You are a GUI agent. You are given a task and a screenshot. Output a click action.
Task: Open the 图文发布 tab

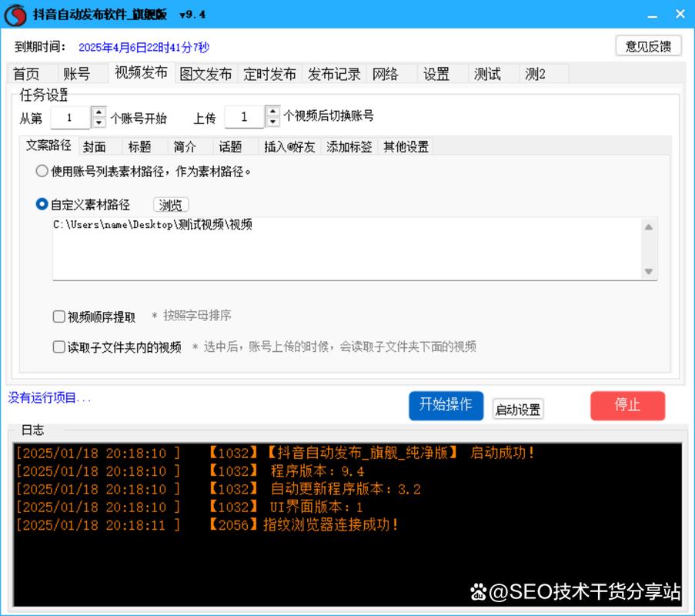point(205,74)
